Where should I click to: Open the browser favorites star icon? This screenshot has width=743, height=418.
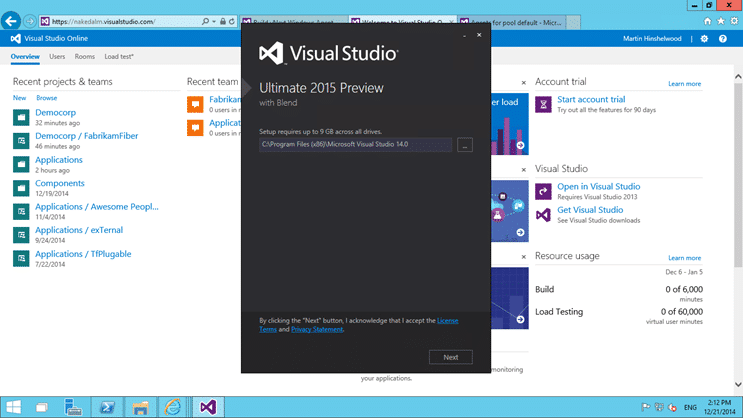[x=721, y=21]
